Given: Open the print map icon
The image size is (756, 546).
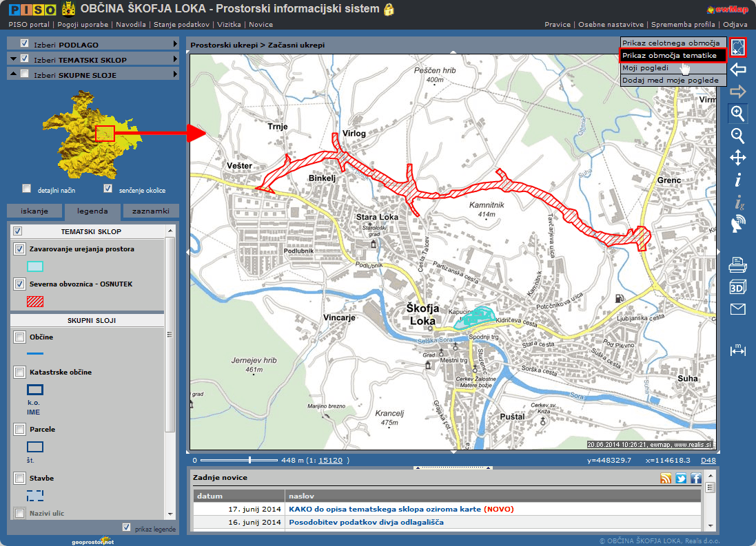Looking at the screenshot, I should [737, 264].
